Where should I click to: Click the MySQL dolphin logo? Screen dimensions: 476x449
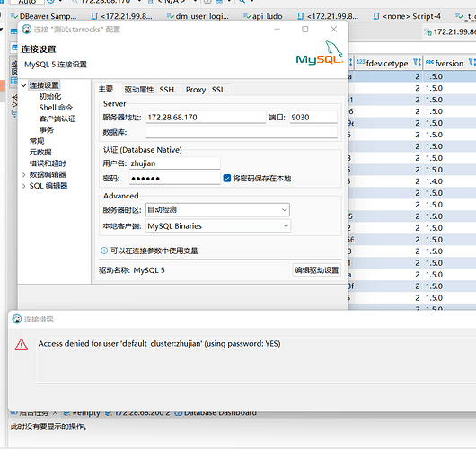click(320, 52)
